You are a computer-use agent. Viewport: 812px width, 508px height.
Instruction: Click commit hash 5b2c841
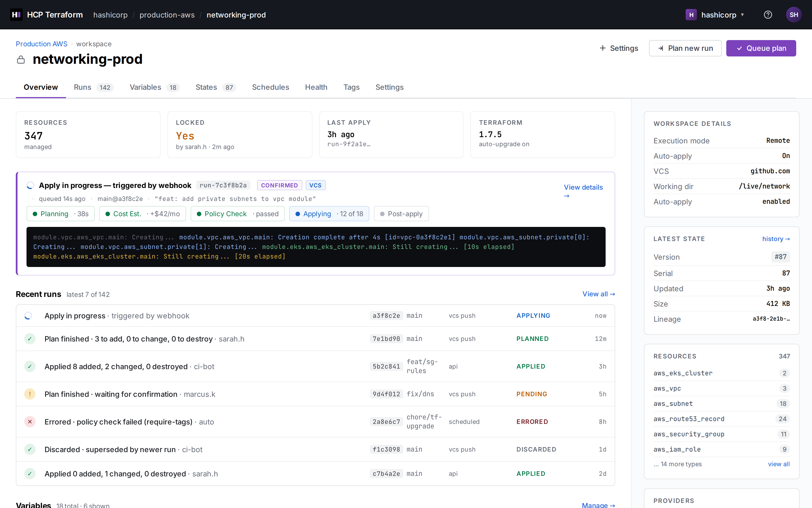click(x=386, y=366)
